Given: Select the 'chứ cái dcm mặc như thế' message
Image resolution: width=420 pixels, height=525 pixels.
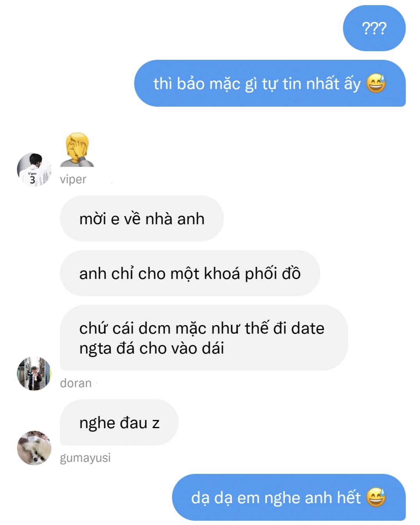Looking at the screenshot, I should click(204, 338).
